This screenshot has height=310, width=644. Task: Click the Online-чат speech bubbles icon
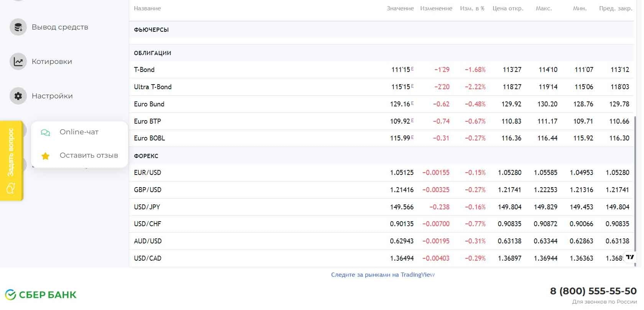[x=46, y=132]
